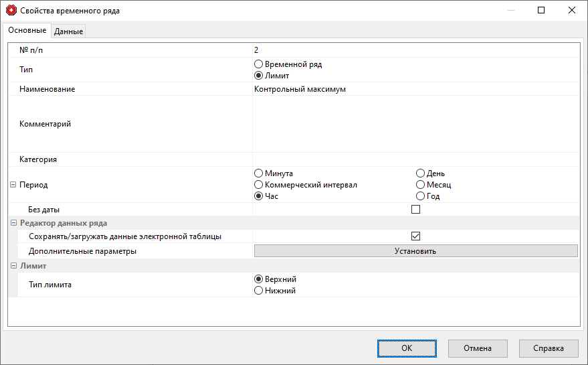The height and width of the screenshot is (365, 588).
Task: Collapse the Лимит group
Action: pyautogui.click(x=13, y=266)
